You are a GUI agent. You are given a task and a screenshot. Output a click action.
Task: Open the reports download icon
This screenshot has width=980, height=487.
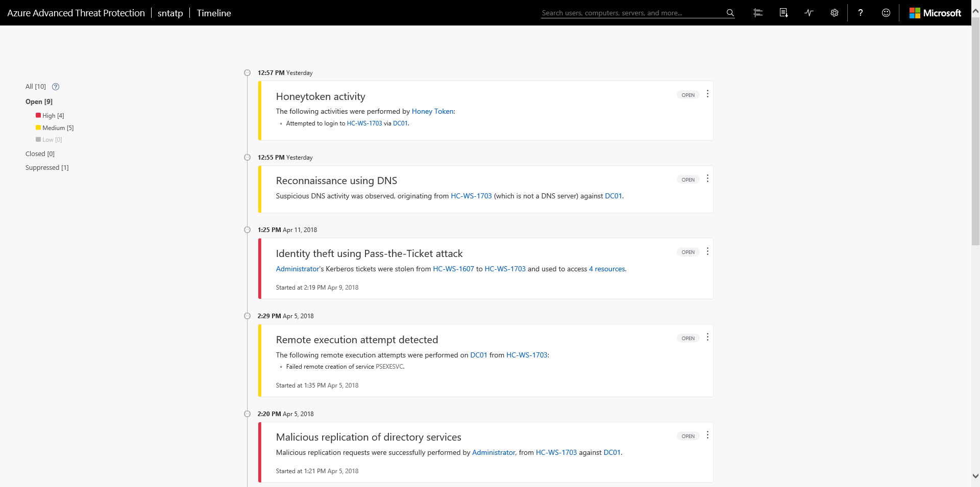(783, 13)
